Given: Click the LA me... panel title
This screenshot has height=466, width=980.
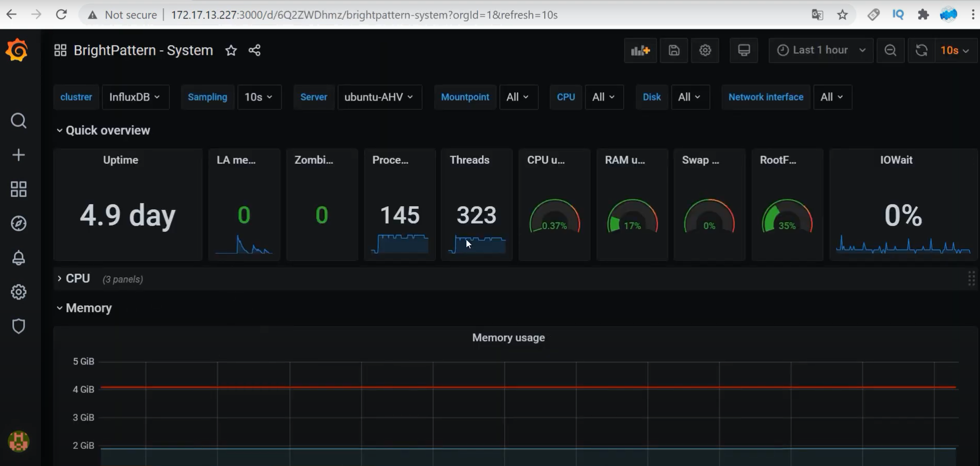Looking at the screenshot, I should coord(236,160).
